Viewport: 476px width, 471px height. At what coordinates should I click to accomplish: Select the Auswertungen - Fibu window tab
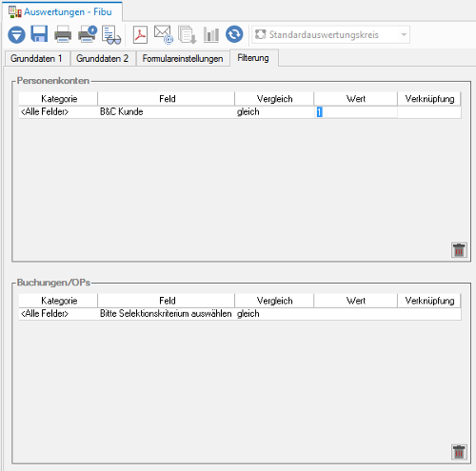click(62, 12)
